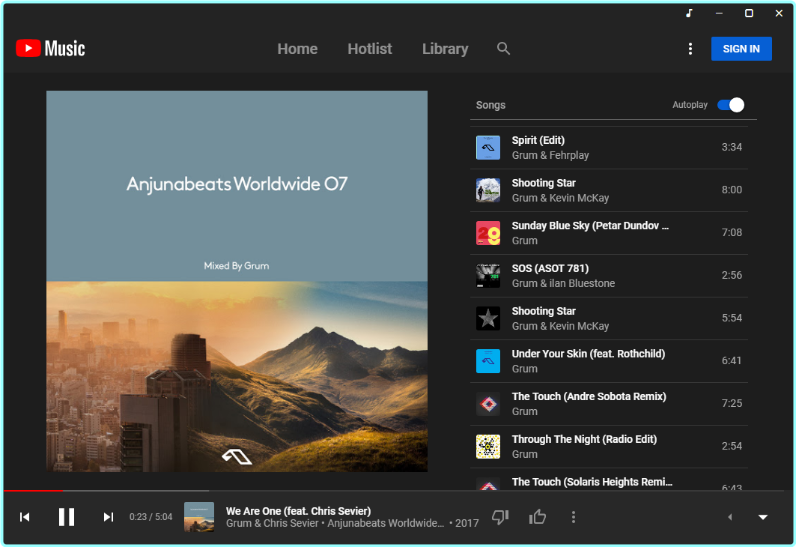796x547 pixels.
Task: Click Under Your Skin album art
Action: [488, 361]
